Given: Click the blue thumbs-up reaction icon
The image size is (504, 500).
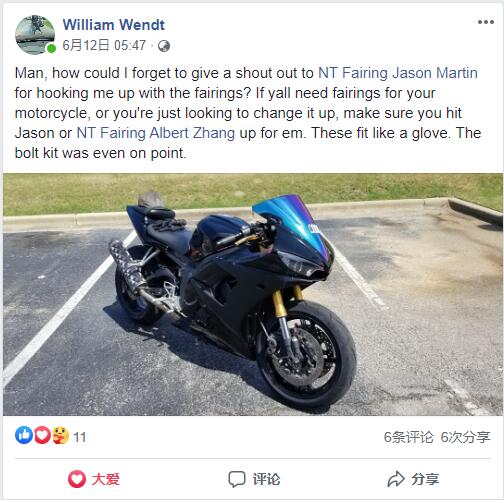Looking at the screenshot, I should (x=24, y=435).
